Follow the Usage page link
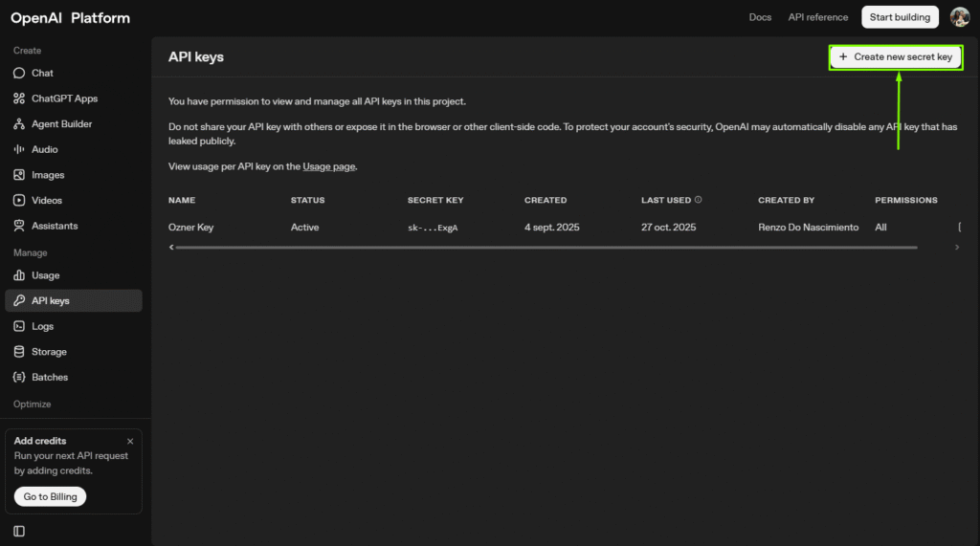Screen dimensions: 980x546 [x=329, y=166]
